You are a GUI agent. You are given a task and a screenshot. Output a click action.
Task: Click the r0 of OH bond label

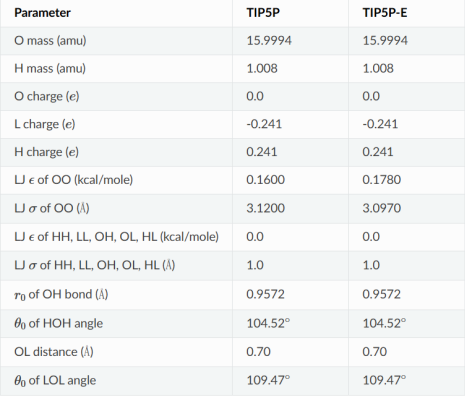(x=61, y=294)
